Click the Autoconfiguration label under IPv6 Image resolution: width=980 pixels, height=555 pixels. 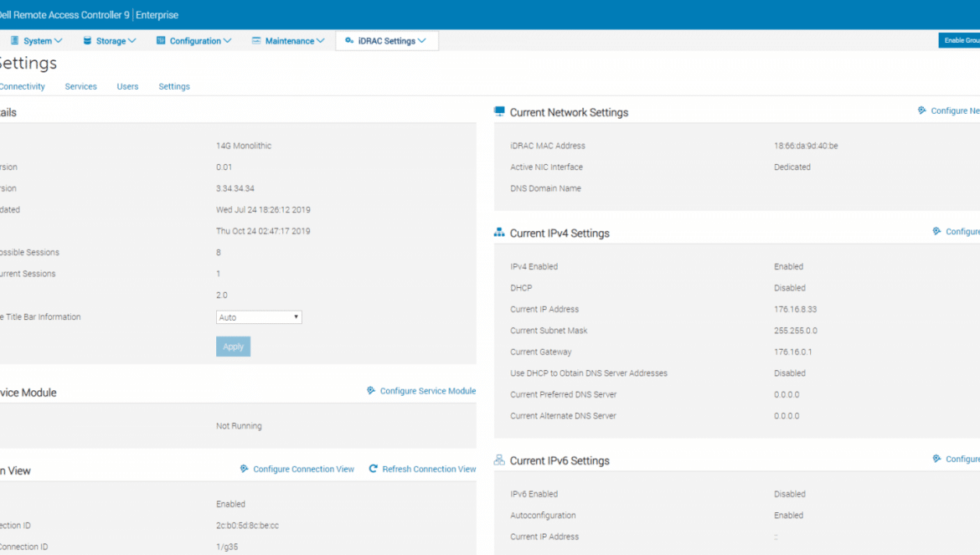pos(543,515)
